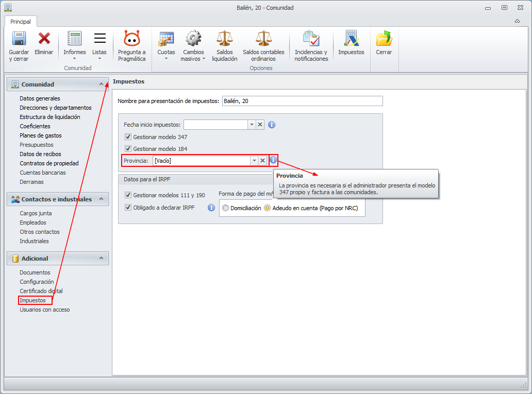Open Cargos junta section
Screen dimensions: 532x394
[36, 213]
